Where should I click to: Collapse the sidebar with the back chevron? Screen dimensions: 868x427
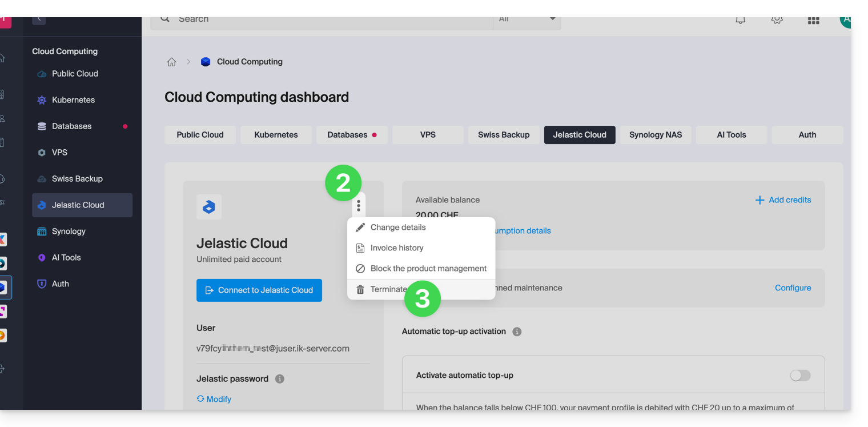tap(39, 19)
